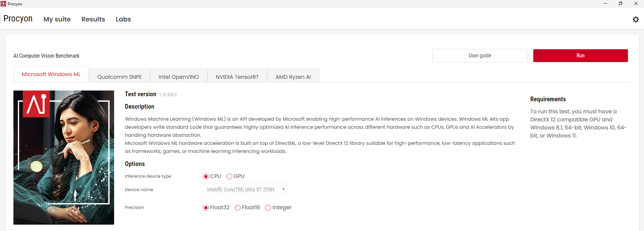The width and height of the screenshot is (644, 231).
Task: Minimize the Procyon window
Action: pos(605,4)
